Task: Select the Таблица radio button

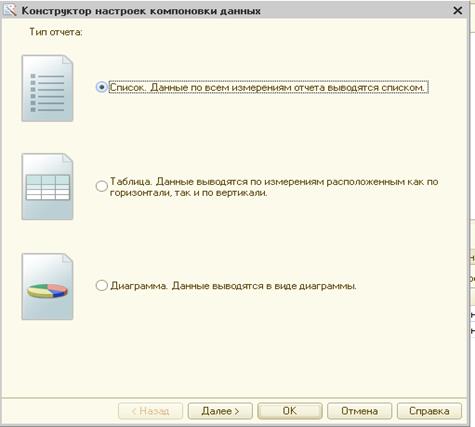Action: tap(101, 186)
